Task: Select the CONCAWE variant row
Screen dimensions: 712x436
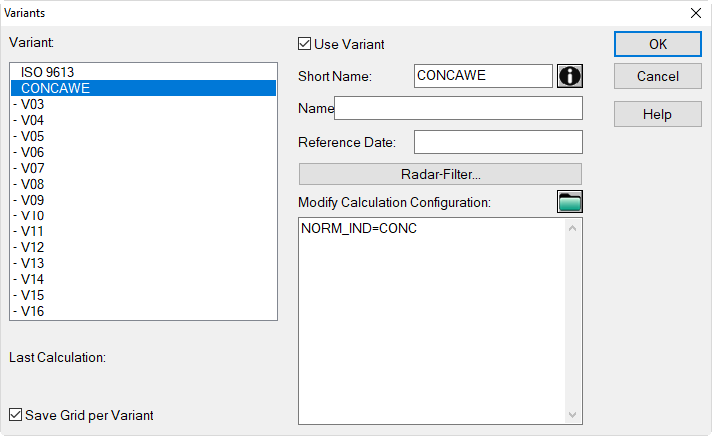Action: (143, 88)
